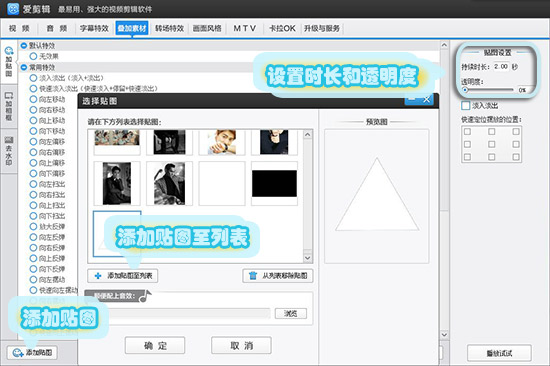Image resolution: width=550 pixels, height=366 pixels.
Task: Switch to the 视频 tab
Action: coord(19,28)
